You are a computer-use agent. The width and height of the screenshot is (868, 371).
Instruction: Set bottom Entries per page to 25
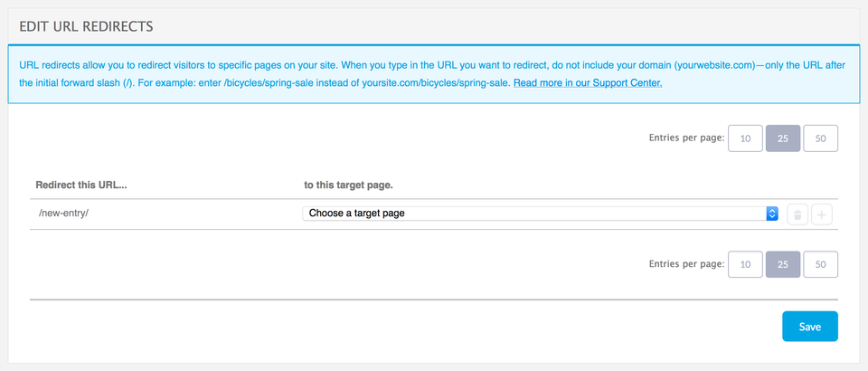click(x=783, y=265)
